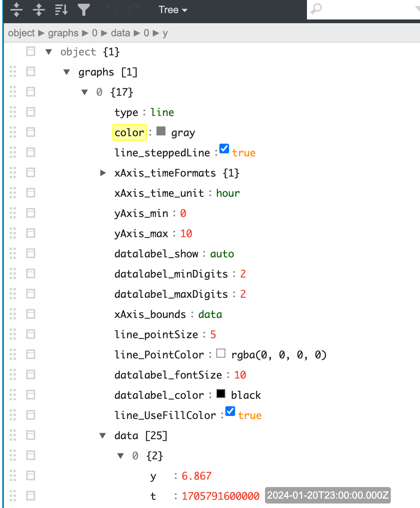420x508 pixels.
Task: Grab the drag handle of graphs row
Action: pyautogui.click(x=13, y=71)
